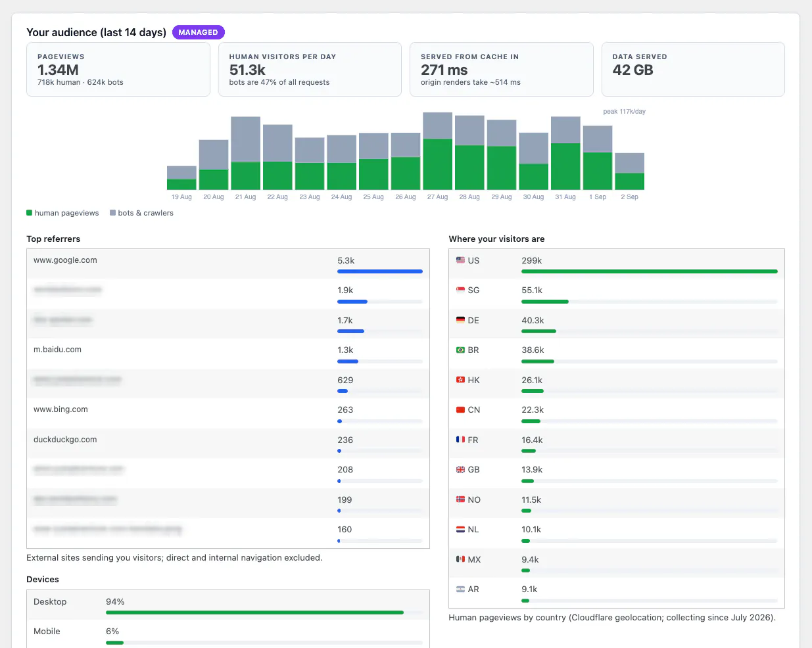The image size is (812, 648).
Task: Click www.bing.com referrer row
Action: pyautogui.click(x=228, y=413)
